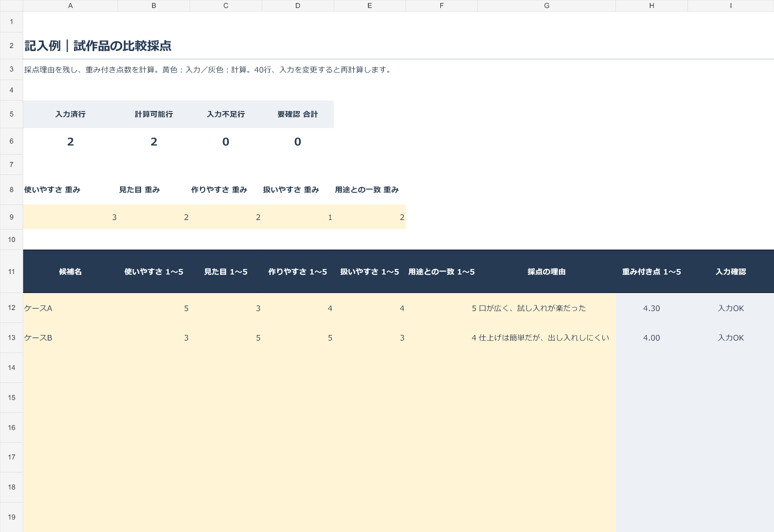Select column I by its header
Viewport: 774px width, 532px height.
tap(731, 5)
